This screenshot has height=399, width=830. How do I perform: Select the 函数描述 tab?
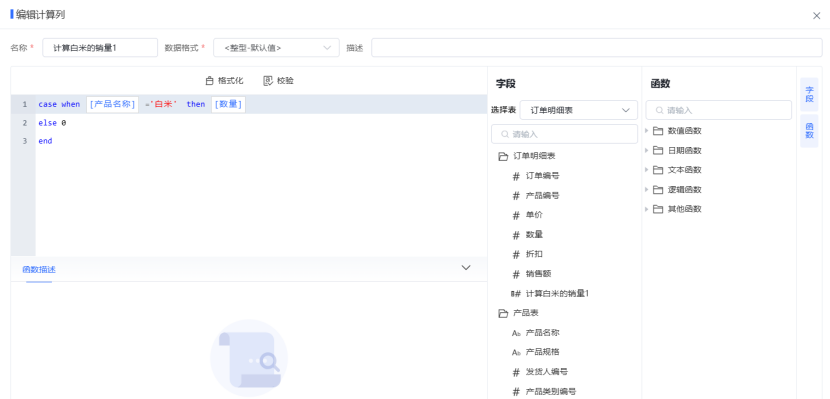(x=39, y=270)
